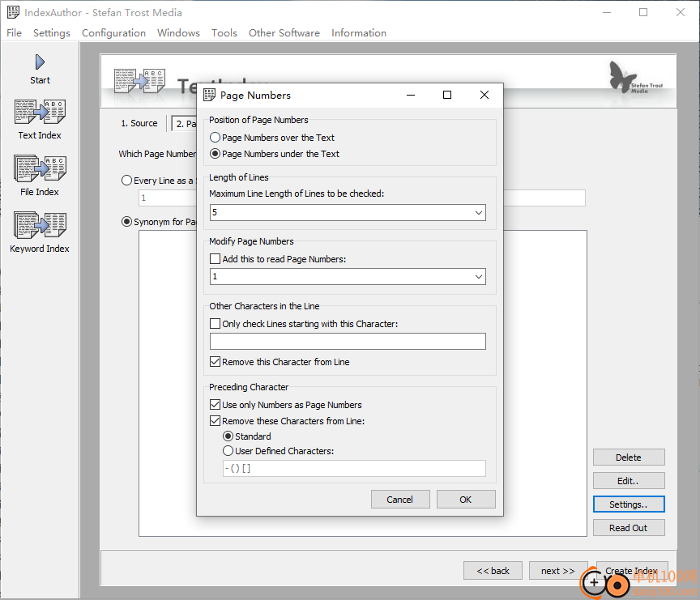The image size is (700, 600).
Task: Open the File Index sidebar icon
Action: 40,168
